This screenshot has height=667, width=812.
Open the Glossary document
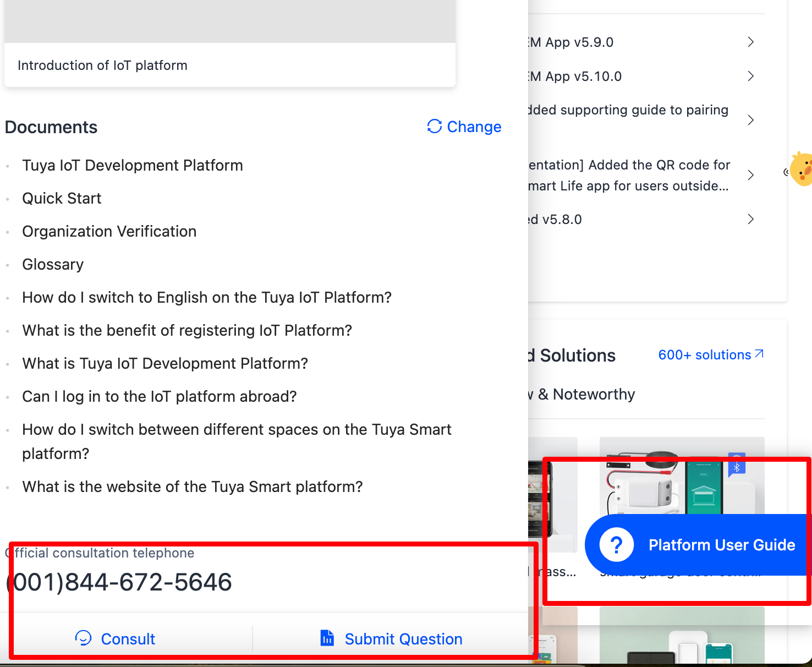[x=53, y=264]
